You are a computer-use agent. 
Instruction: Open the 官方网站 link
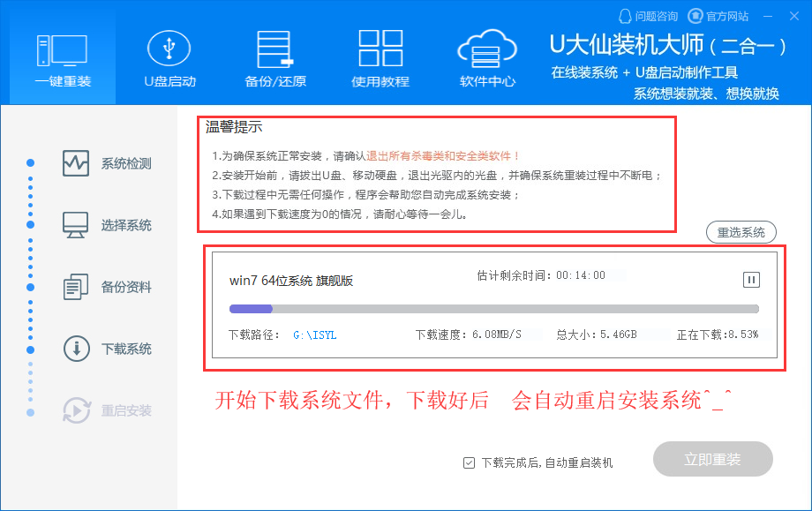727,17
